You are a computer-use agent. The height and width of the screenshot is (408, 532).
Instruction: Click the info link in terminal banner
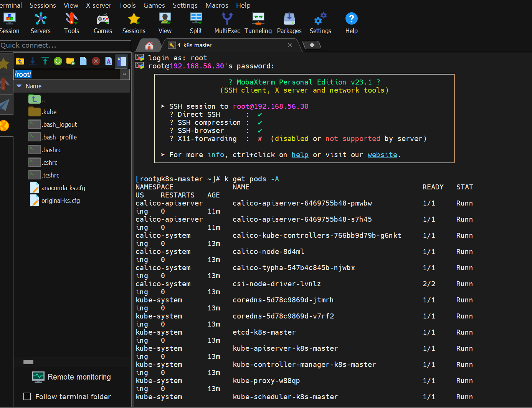tap(216, 154)
